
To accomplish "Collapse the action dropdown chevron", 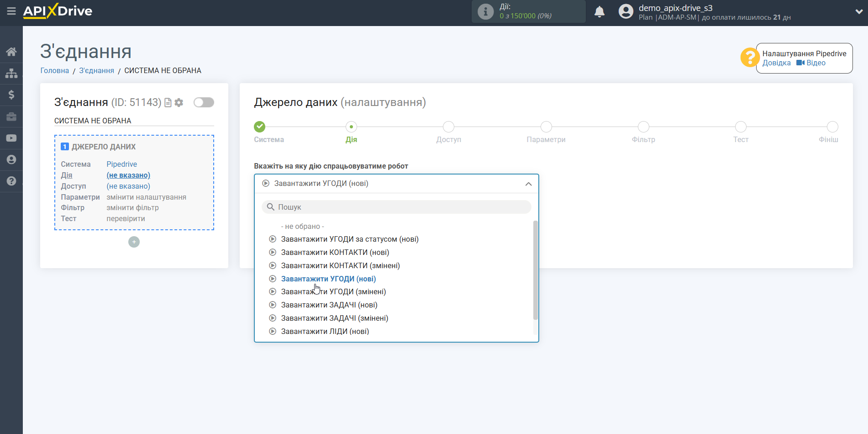I will (528, 184).
